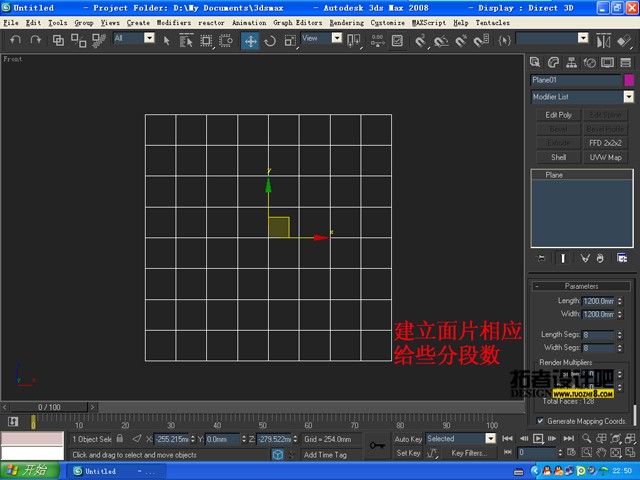Open the Modify command panel tab
Screen dimensions: 640x480
(553, 62)
